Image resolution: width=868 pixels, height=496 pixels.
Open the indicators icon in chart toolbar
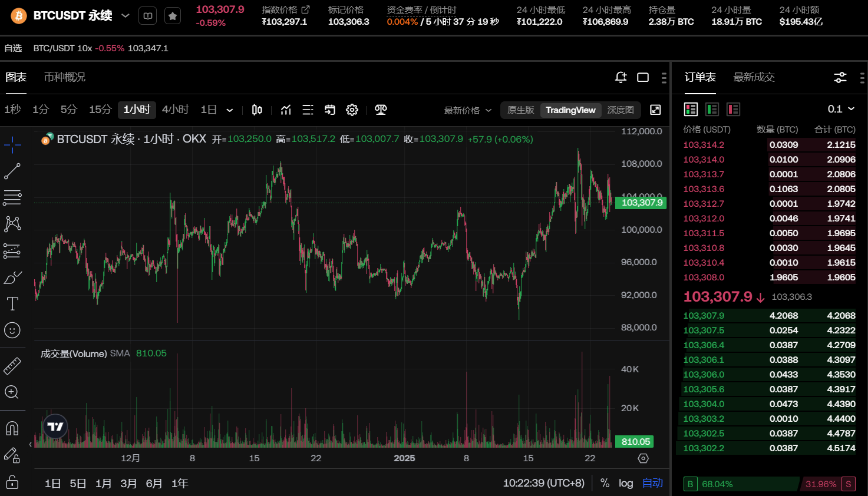pyautogui.click(x=286, y=110)
